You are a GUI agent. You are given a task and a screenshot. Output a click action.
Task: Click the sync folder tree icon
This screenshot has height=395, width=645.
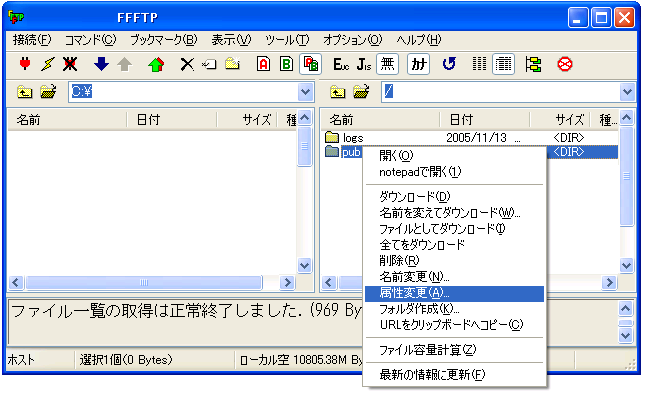click(x=533, y=64)
